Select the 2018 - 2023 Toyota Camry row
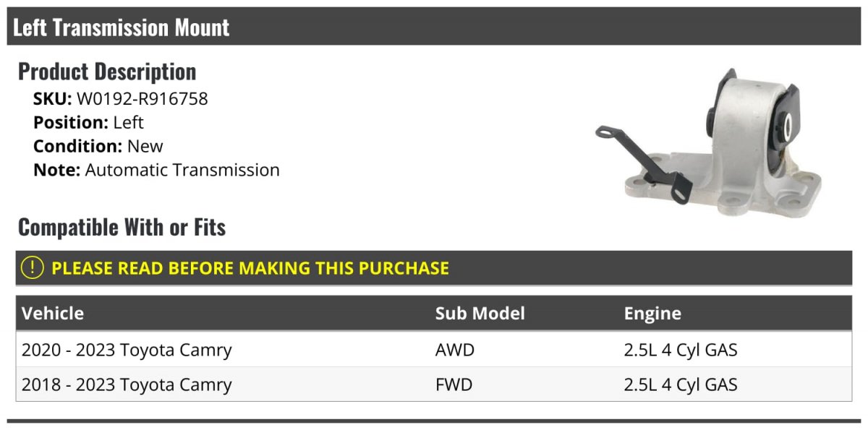Screen dimensions: 868x430 [x=127, y=384]
